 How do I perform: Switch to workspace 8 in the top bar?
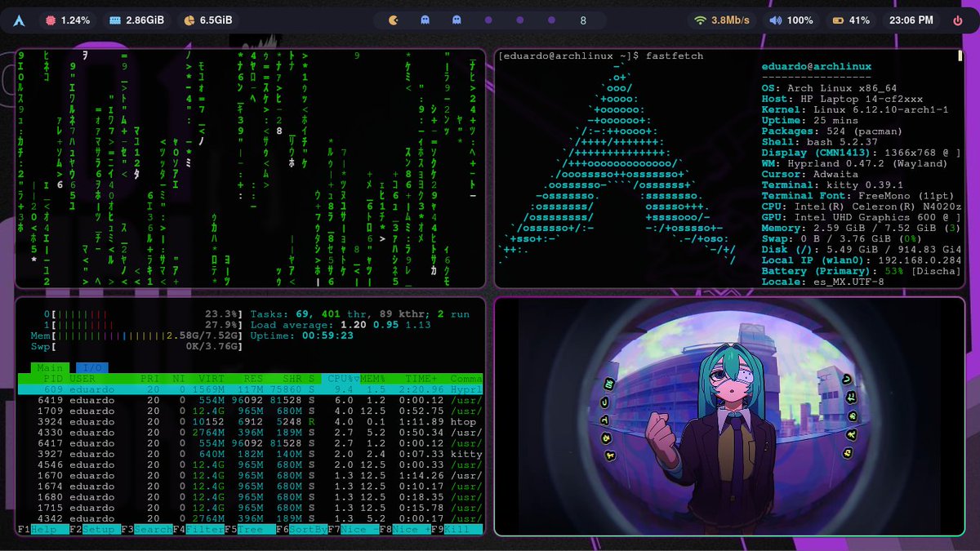click(583, 20)
